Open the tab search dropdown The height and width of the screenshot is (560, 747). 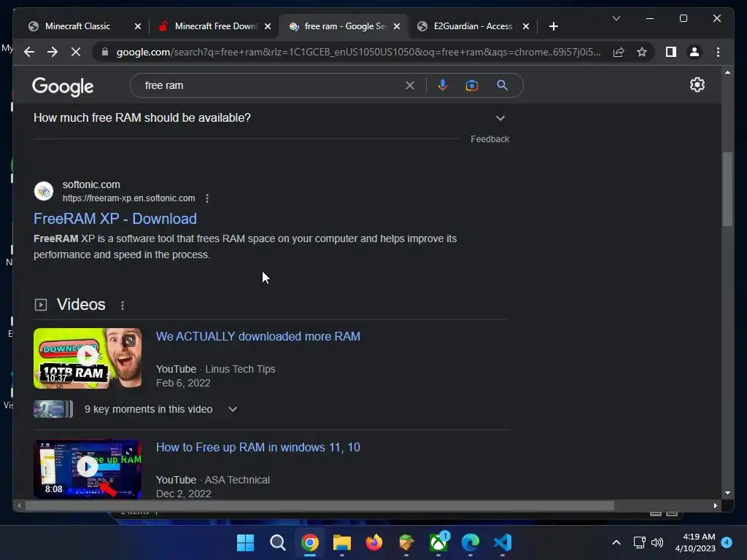616,18
